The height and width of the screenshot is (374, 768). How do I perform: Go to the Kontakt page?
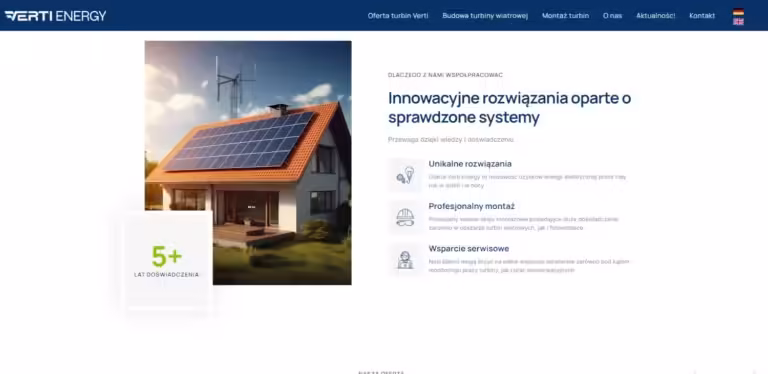click(x=702, y=16)
